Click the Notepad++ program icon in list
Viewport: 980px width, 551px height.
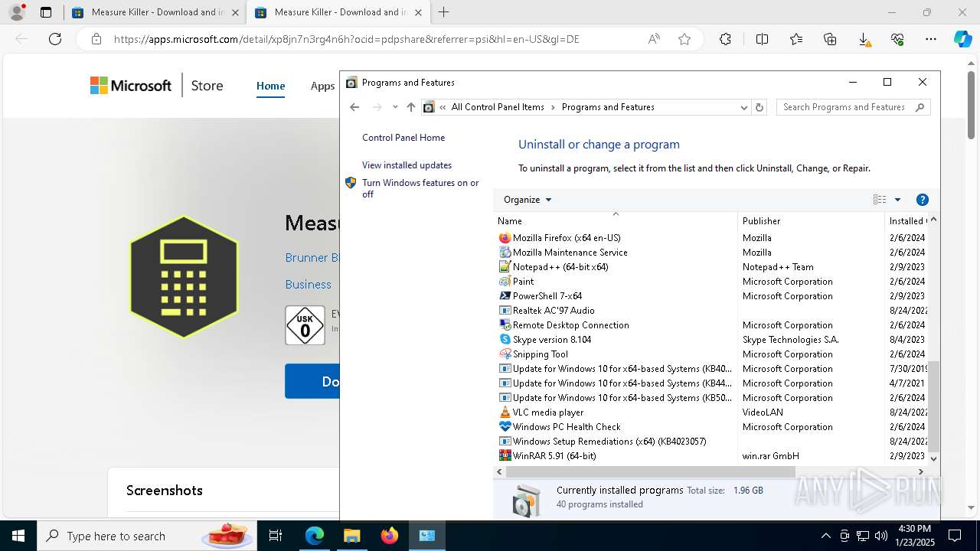coord(505,267)
